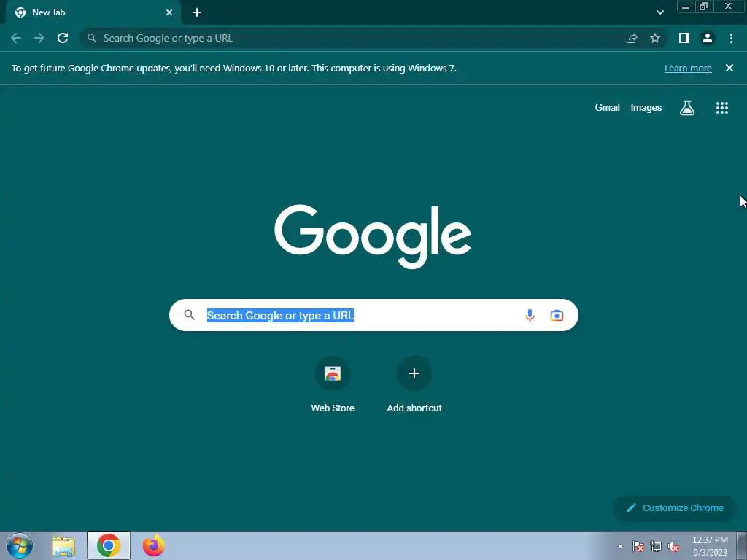Image resolution: width=747 pixels, height=560 pixels.
Task: Open the Windows Start menu
Action: (x=20, y=545)
